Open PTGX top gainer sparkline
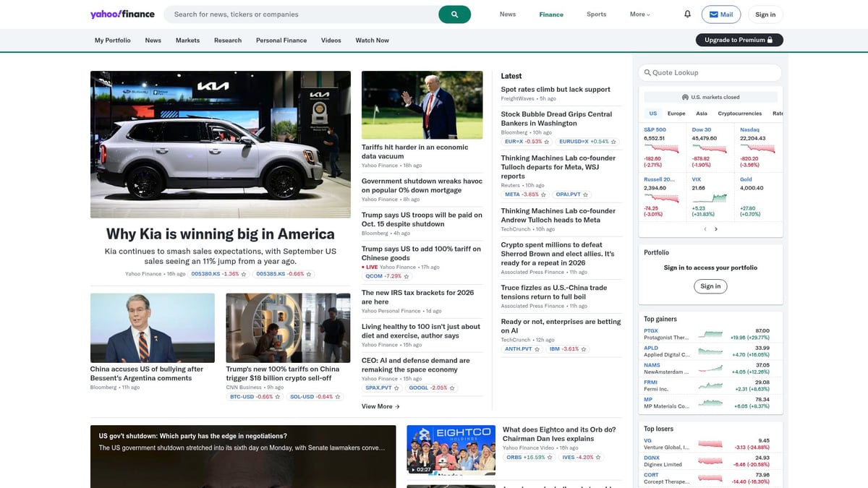 point(710,334)
